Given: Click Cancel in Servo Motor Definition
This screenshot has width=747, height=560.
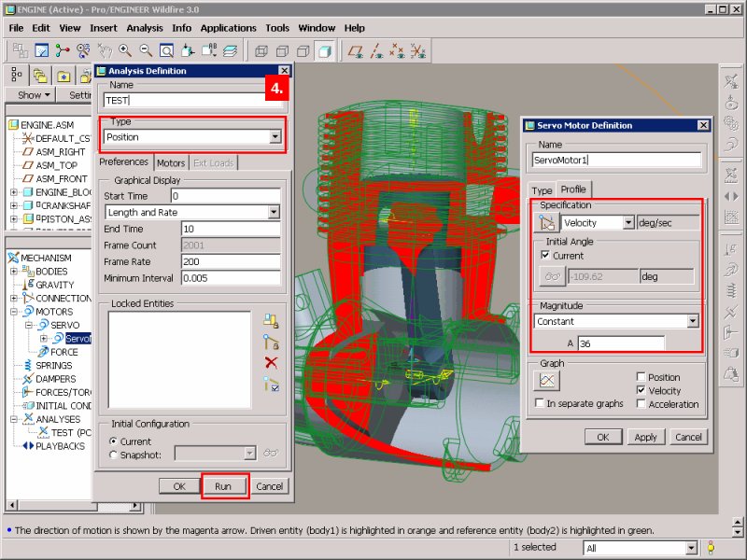Looking at the screenshot, I should [688, 437].
